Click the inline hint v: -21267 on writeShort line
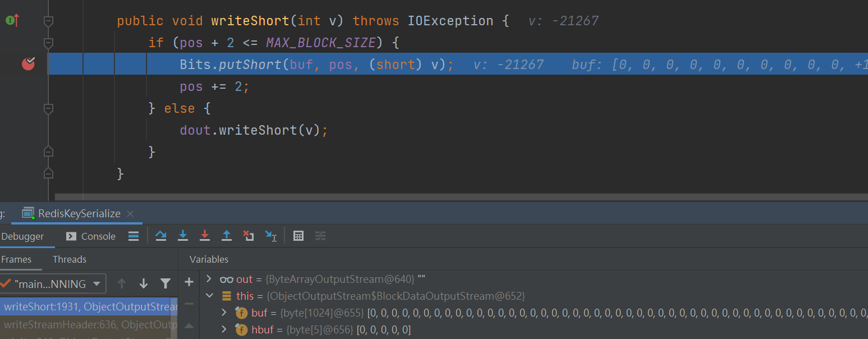Viewport: 868px width, 339px height. pyautogui.click(x=563, y=21)
